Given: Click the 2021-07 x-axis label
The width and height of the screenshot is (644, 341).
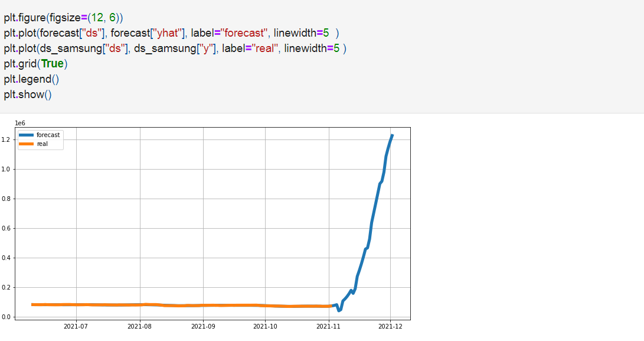Looking at the screenshot, I should pyautogui.click(x=76, y=327).
